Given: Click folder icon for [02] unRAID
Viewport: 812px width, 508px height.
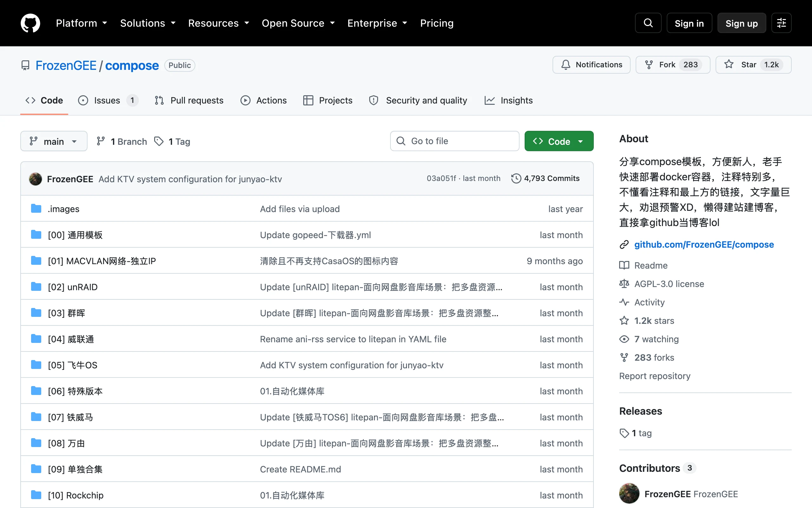Looking at the screenshot, I should pos(36,287).
